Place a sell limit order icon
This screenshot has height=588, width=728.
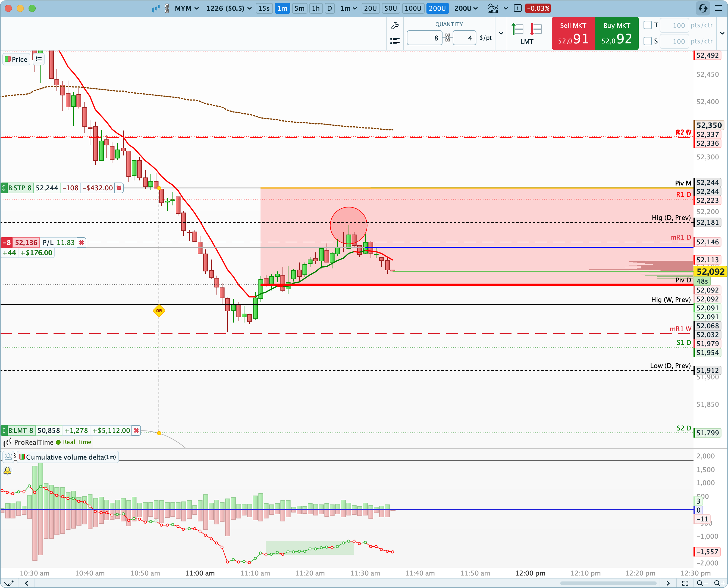pyautogui.click(x=536, y=29)
